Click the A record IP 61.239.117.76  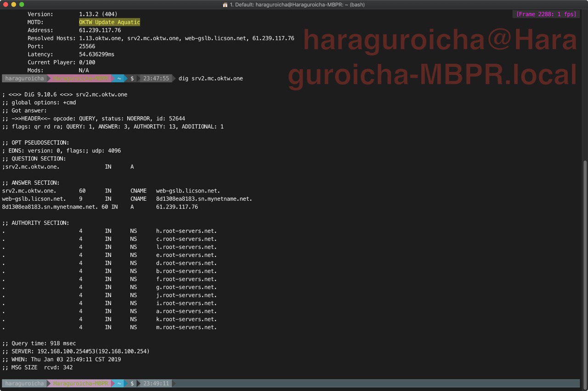tap(177, 207)
